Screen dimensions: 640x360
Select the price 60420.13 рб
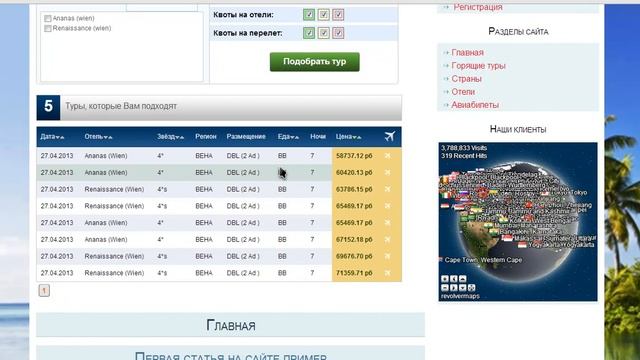click(354, 173)
